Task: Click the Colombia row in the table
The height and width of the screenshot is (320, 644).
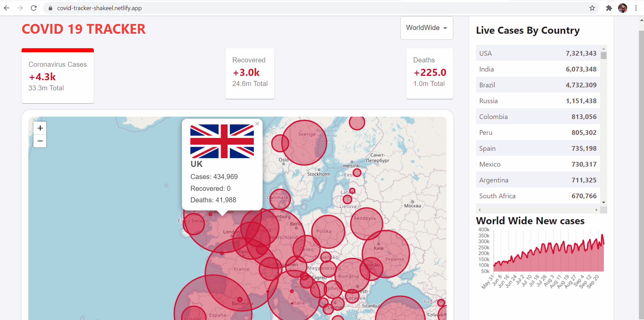Action: (538, 117)
